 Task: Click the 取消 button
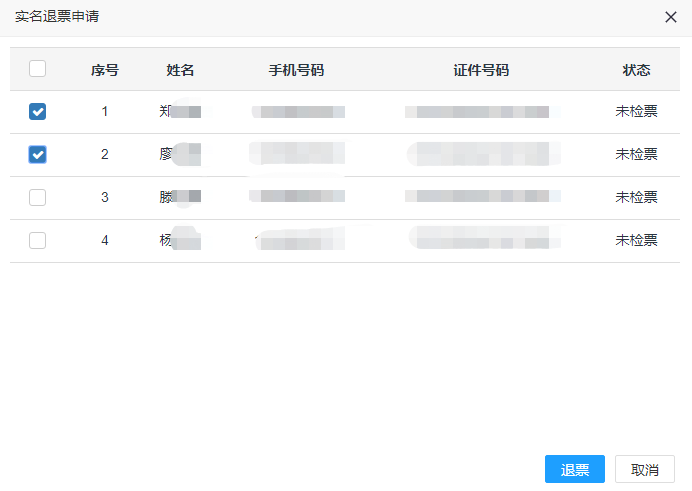click(x=645, y=469)
